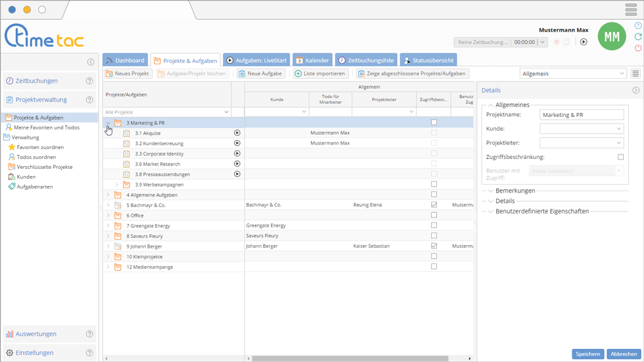Open help icon next to Zeitbuchungen
Screen dimensions: 644x362
point(90,81)
